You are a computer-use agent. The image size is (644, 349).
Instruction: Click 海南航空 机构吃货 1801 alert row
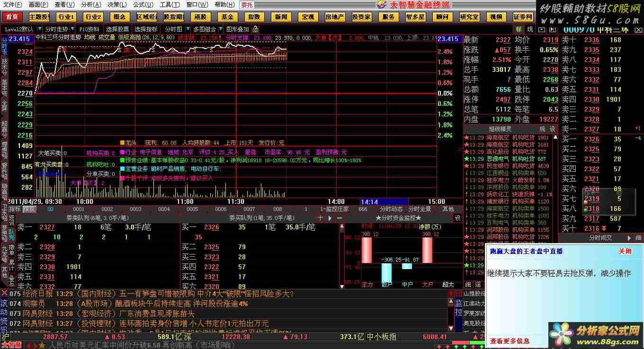pyautogui.click(x=508, y=138)
